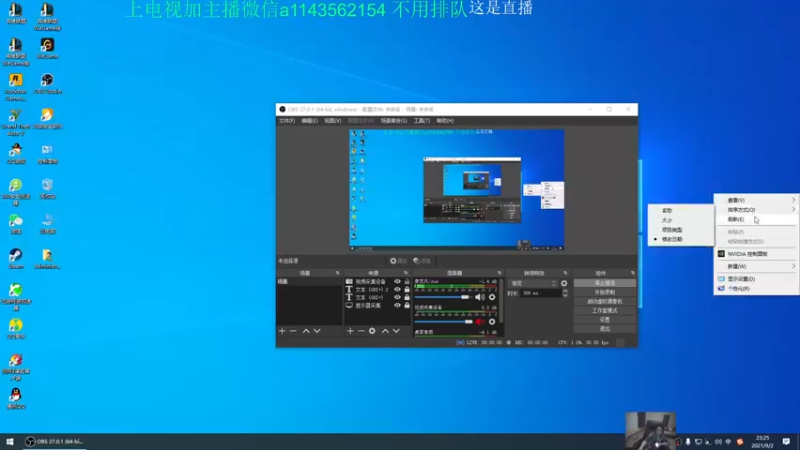Adjust the 麦克风/Aux volume slider

(443, 297)
